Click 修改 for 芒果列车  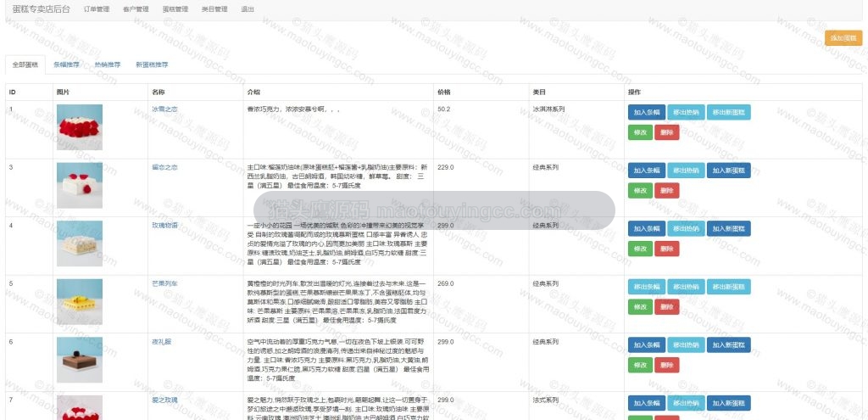640,307
